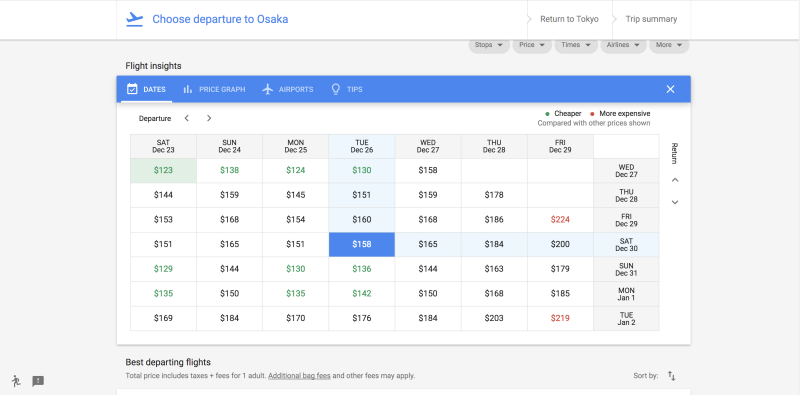Go to the Trip summary step
800x395 pixels.
[x=652, y=19]
